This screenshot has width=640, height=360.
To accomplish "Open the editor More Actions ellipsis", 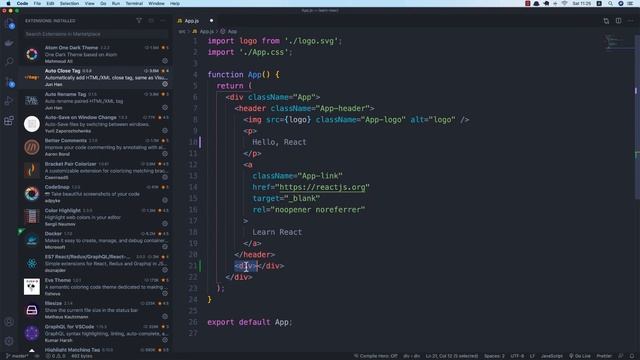I will point(631,21).
